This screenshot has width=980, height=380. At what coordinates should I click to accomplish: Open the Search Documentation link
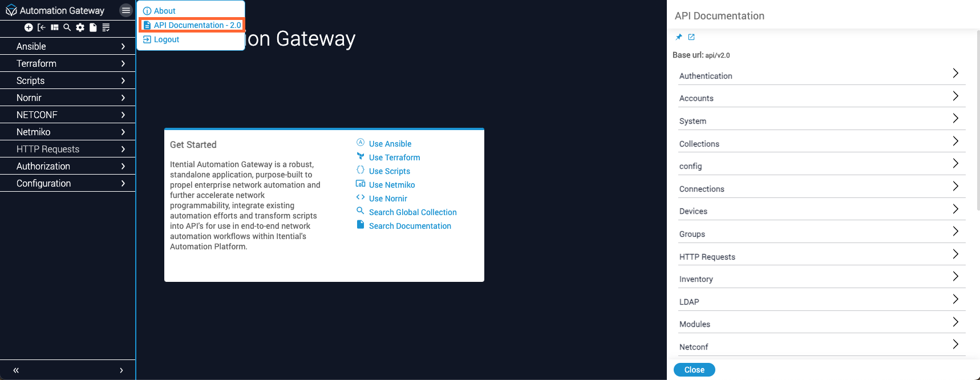pyautogui.click(x=410, y=226)
